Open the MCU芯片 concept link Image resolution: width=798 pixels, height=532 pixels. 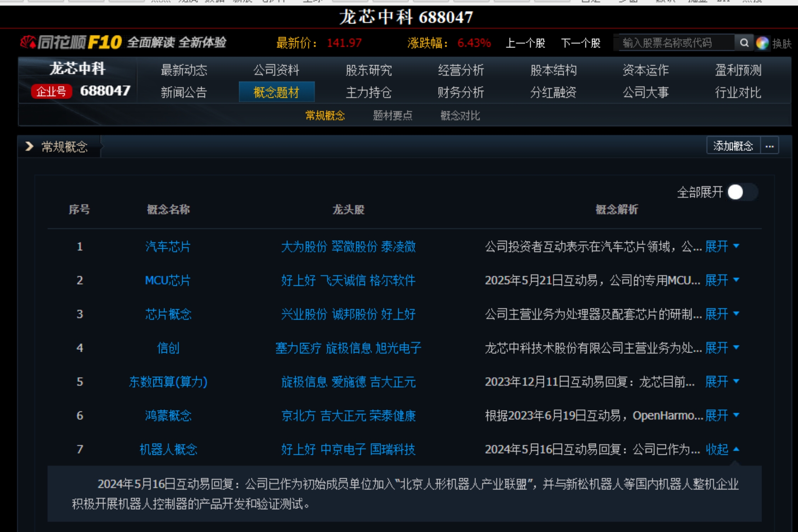[x=168, y=280]
